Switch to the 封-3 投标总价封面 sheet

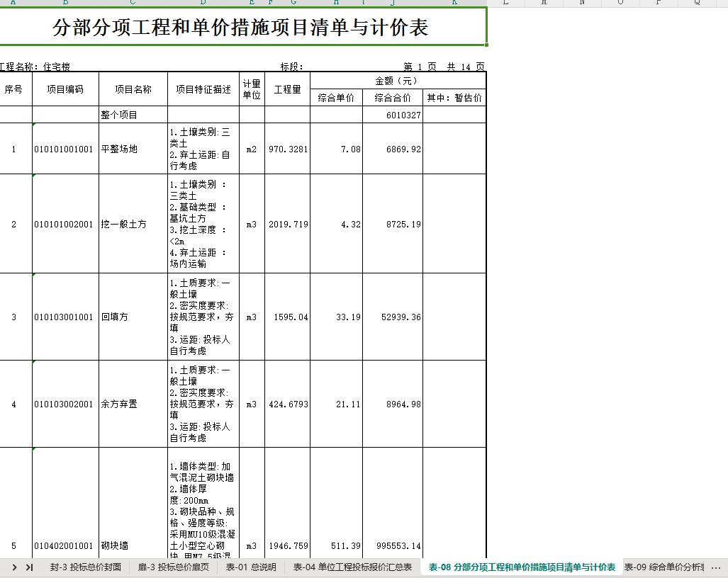tap(86, 567)
